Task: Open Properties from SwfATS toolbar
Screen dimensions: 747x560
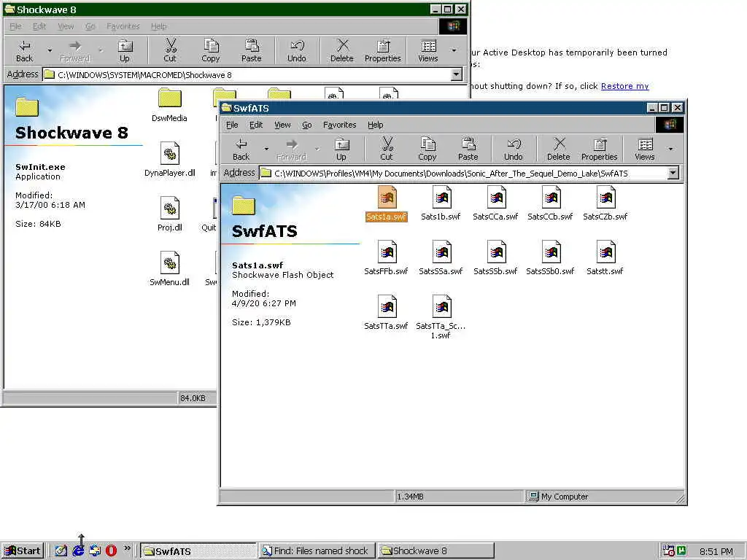Action: point(600,149)
